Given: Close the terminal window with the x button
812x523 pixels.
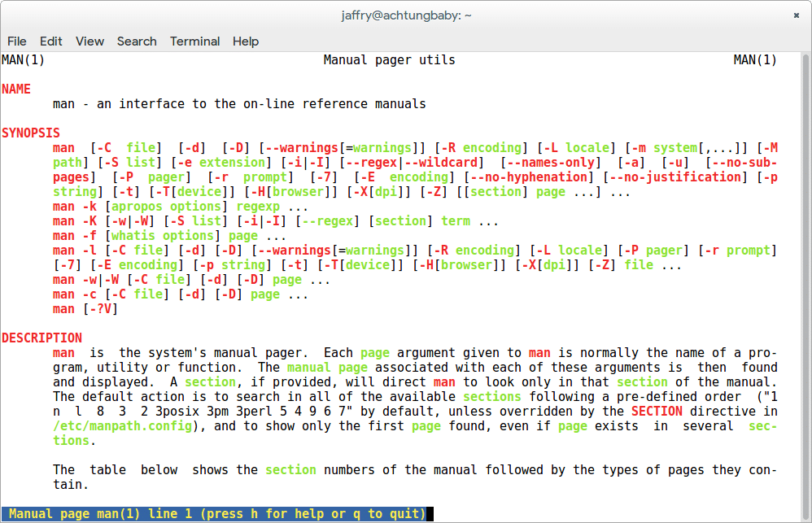Looking at the screenshot, I should pos(797,15).
